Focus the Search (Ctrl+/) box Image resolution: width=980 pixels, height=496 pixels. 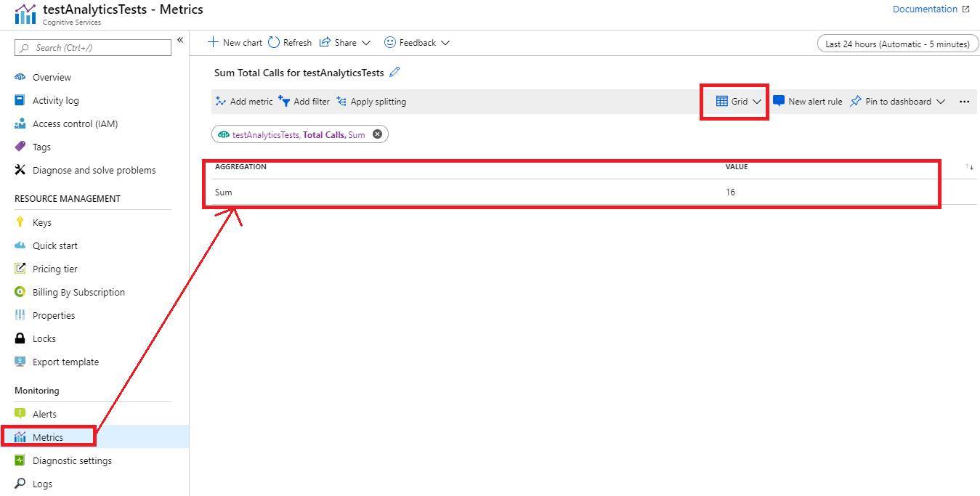(x=93, y=47)
